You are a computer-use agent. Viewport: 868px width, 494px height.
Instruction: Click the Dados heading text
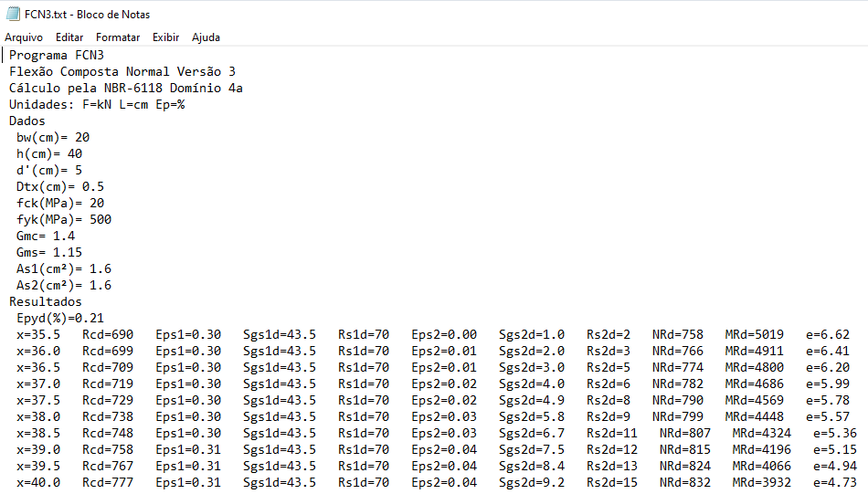27,121
